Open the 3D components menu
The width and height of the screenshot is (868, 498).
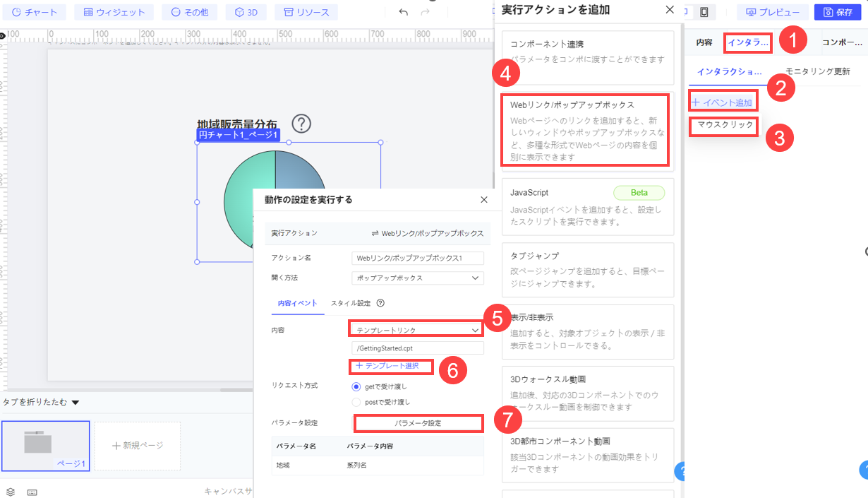pos(246,12)
